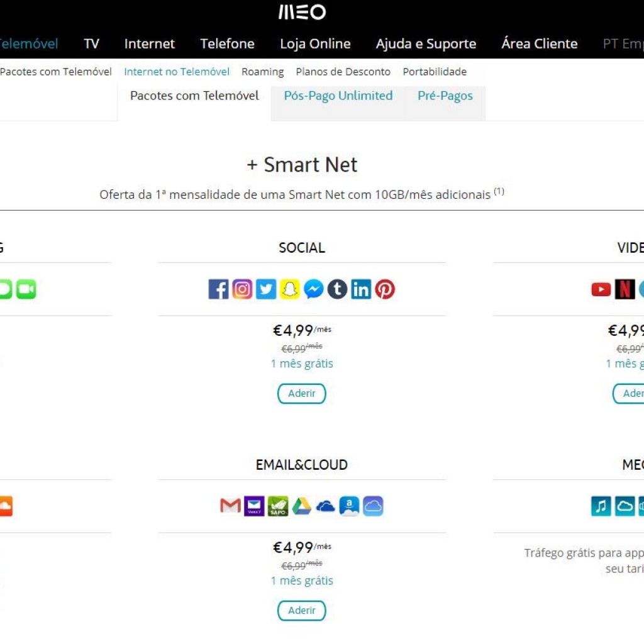Click the SAPO mail icon
Screen dimensions: 644x644
pos(278,506)
